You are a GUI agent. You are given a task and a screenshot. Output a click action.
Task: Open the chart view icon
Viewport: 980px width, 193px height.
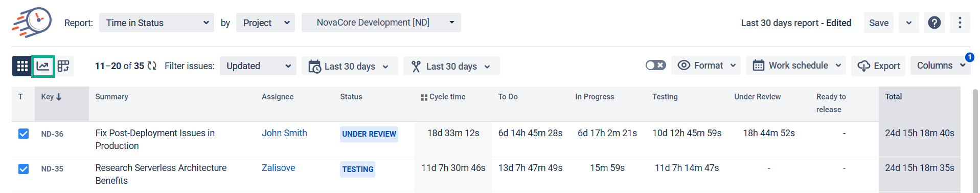[43, 66]
